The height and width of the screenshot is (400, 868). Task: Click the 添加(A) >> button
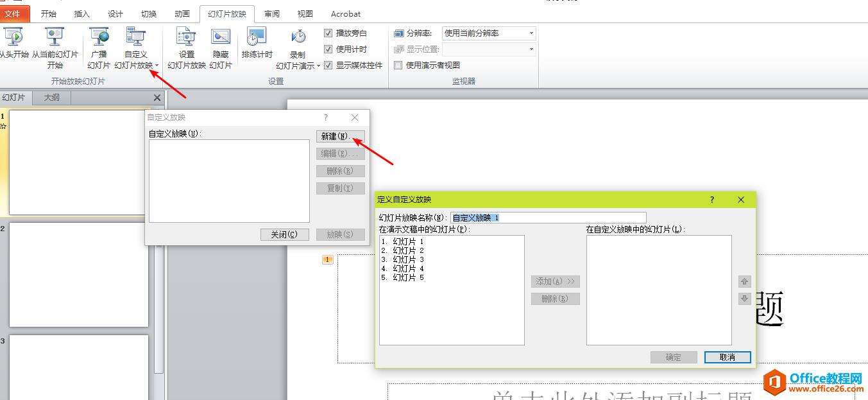[556, 281]
